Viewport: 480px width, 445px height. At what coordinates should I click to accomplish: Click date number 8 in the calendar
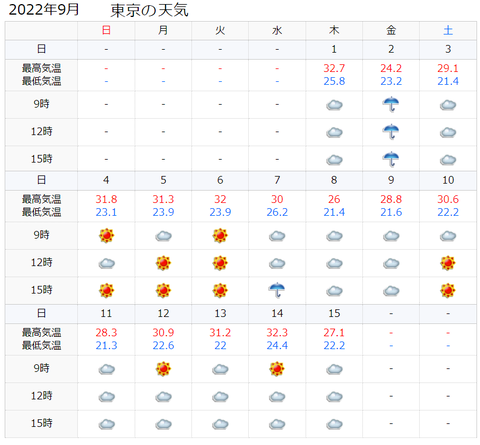tap(334, 180)
